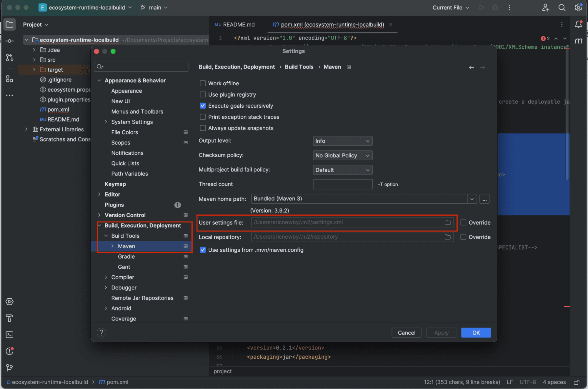Open the Output level dropdown
The image size is (588, 389).
(x=342, y=141)
